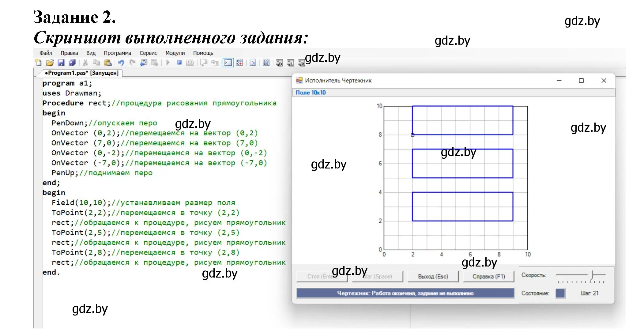Viewport: 644px width, 333px height.
Task: Click the Шаг (Space) button
Action: (377, 276)
